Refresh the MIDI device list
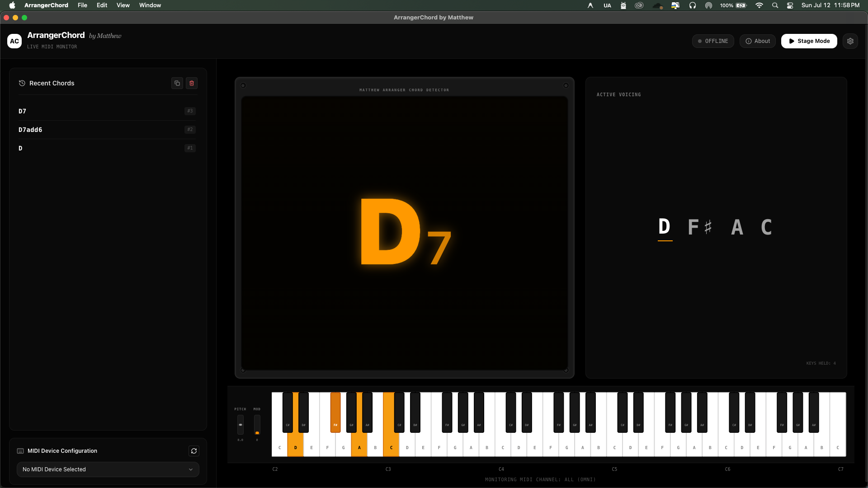The image size is (868, 488). click(x=194, y=451)
